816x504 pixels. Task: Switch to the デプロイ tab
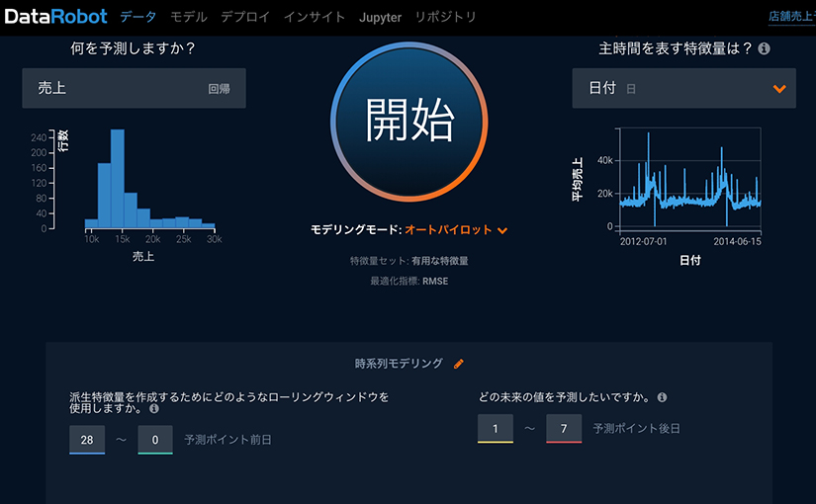coord(245,17)
